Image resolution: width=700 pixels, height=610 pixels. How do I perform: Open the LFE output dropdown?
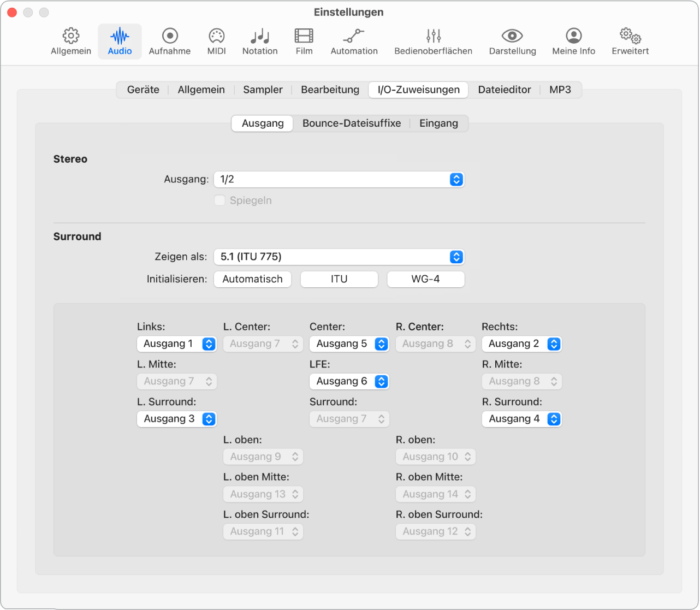tap(349, 382)
